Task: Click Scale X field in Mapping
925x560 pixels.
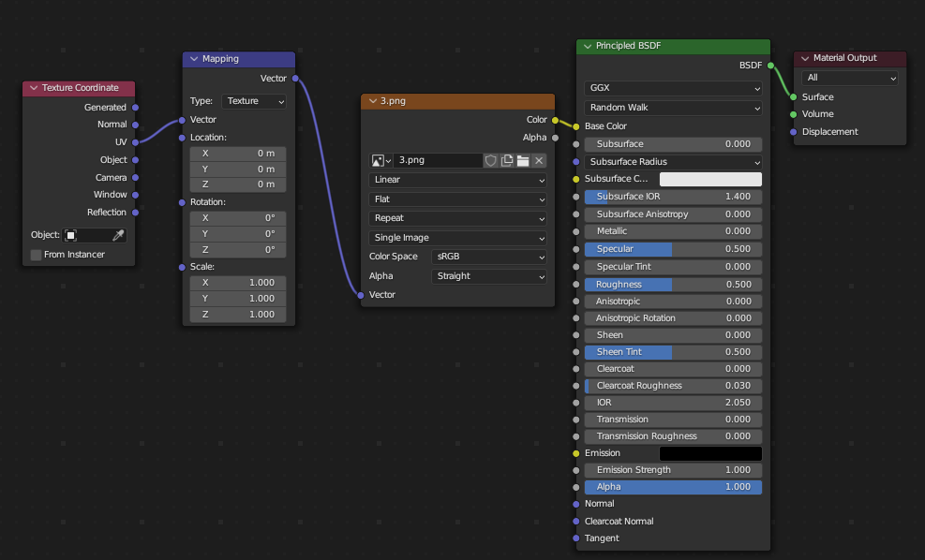Action: (x=238, y=283)
